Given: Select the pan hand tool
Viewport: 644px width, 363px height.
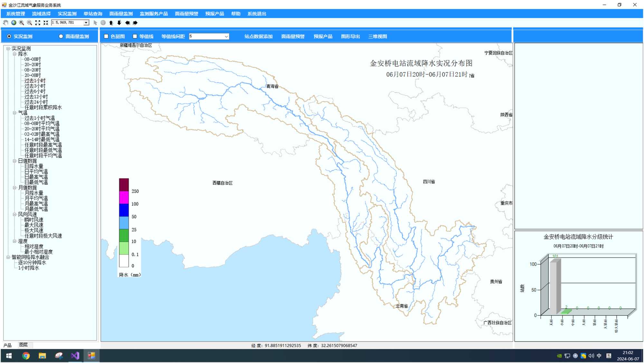Looking at the screenshot, I should [x=5, y=23].
